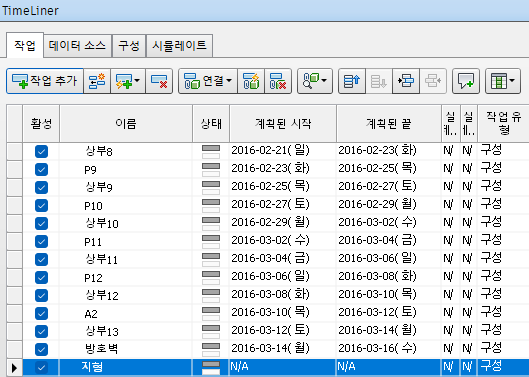
Task: Select the task name P12
Action: [93, 278]
